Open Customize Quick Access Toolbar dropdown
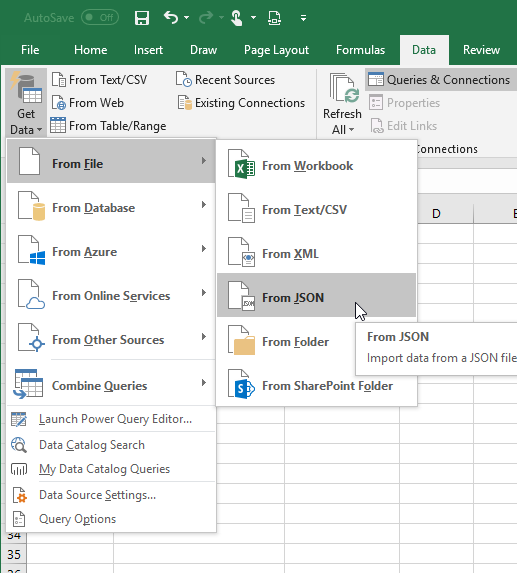517x573 pixels. tap(303, 18)
